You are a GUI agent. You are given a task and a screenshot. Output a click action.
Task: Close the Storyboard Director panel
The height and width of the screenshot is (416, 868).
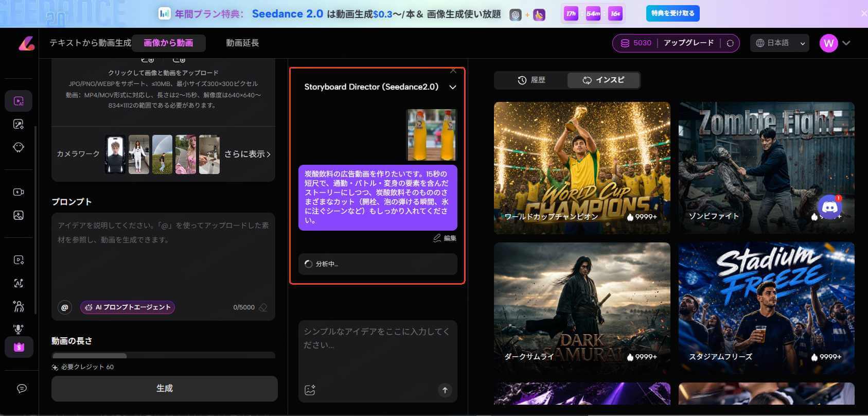453,71
